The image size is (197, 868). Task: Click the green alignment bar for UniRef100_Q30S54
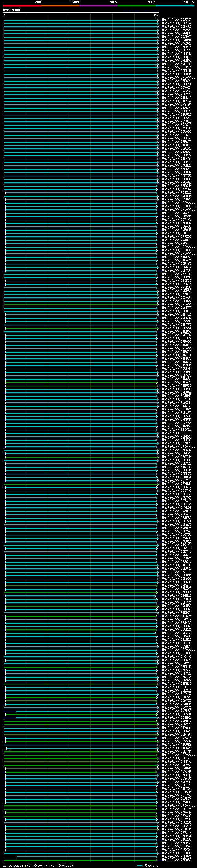81,328
